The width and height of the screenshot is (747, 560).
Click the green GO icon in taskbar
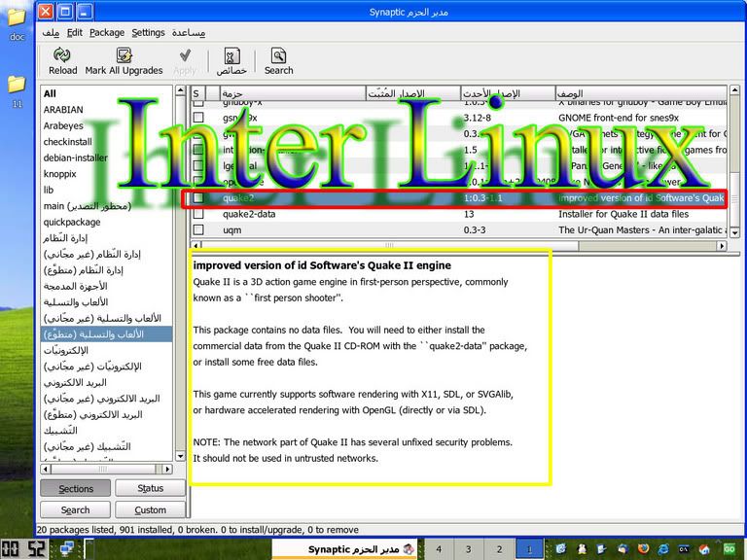[729, 549]
